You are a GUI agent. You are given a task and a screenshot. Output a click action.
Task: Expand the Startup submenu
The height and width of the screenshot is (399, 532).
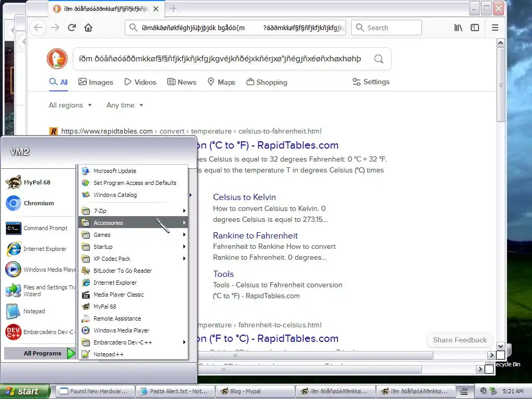134,247
